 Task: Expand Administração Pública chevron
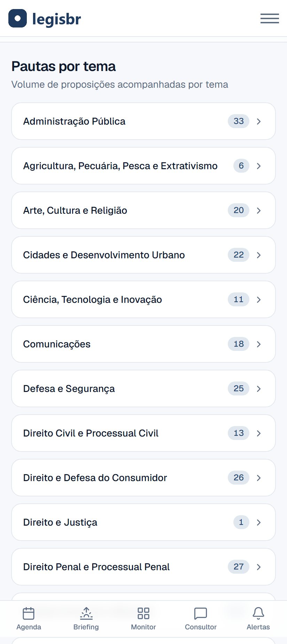point(259,121)
